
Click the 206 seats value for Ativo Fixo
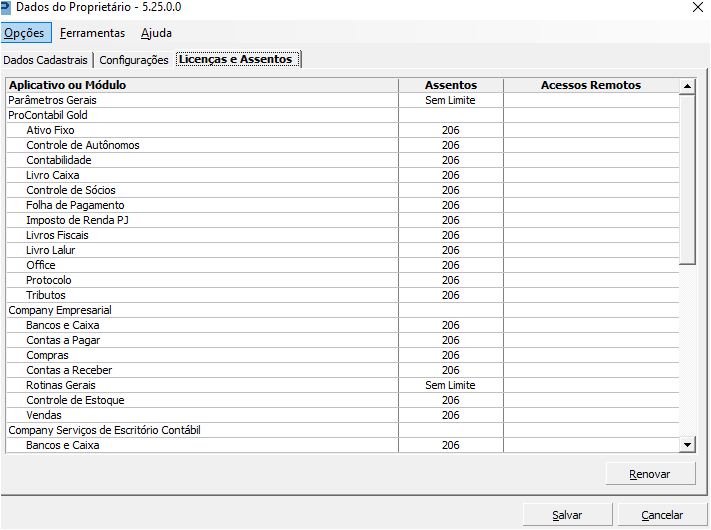tap(451, 130)
